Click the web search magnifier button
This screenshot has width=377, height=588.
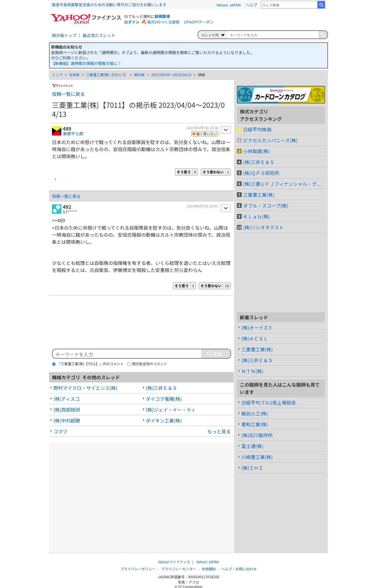(x=321, y=5)
